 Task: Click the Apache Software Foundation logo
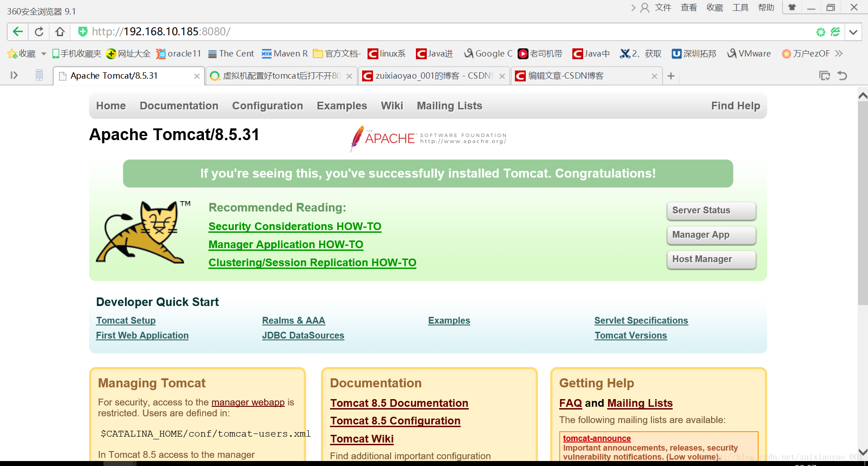click(428, 138)
